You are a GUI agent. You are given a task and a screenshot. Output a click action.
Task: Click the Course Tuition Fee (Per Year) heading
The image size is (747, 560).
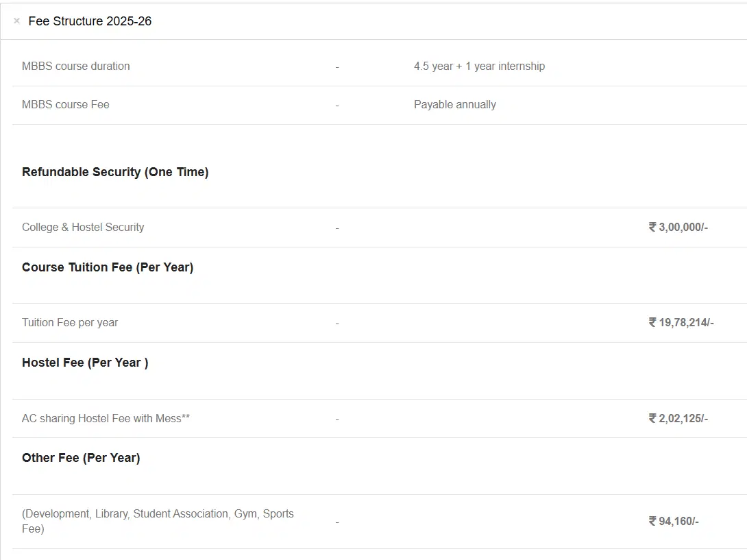pyautogui.click(x=108, y=267)
